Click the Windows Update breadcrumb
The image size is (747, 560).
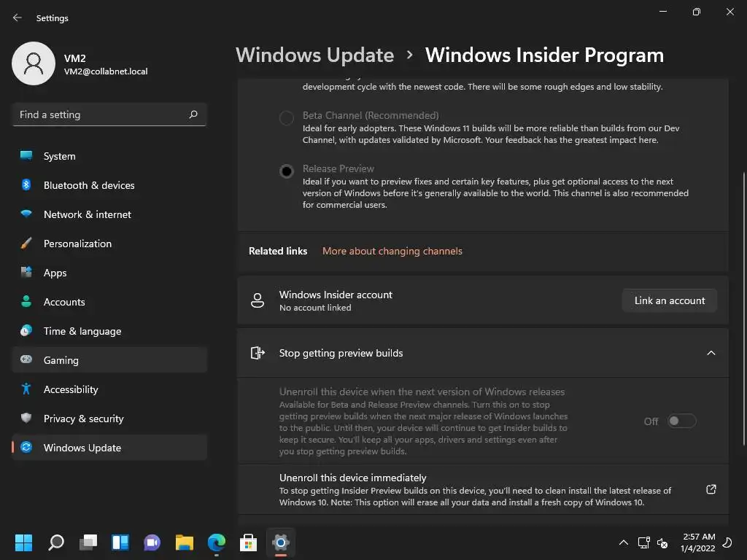point(315,55)
